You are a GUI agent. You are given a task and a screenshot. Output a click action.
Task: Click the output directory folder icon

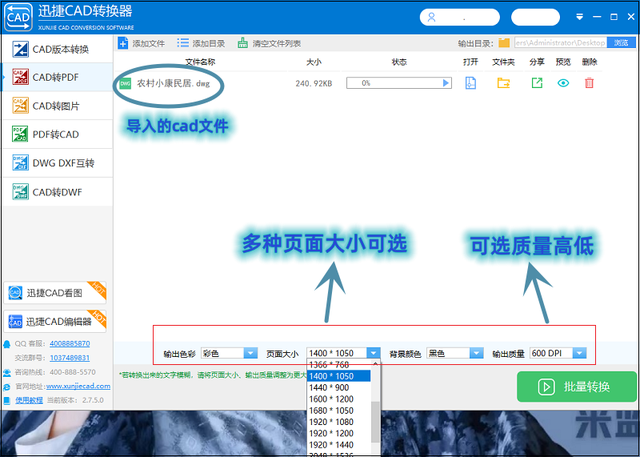point(504,43)
